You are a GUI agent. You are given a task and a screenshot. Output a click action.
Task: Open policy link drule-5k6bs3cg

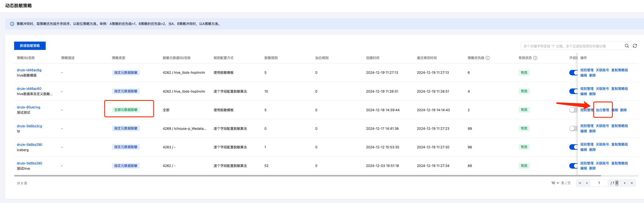pos(29,126)
